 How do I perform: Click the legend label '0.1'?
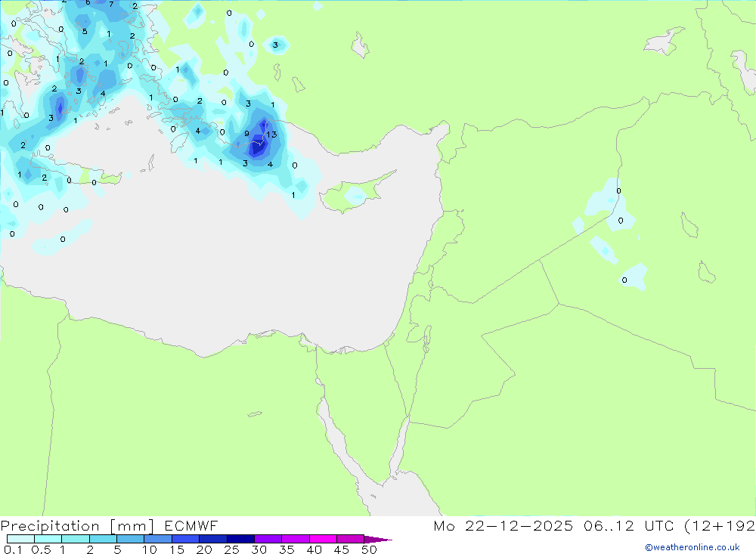point(13,549)
